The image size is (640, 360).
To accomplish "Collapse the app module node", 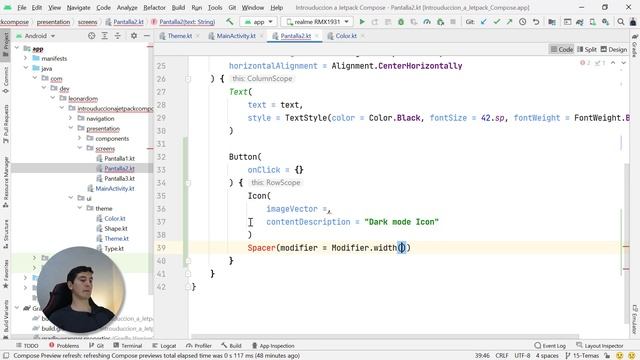I will pos(17,48).
